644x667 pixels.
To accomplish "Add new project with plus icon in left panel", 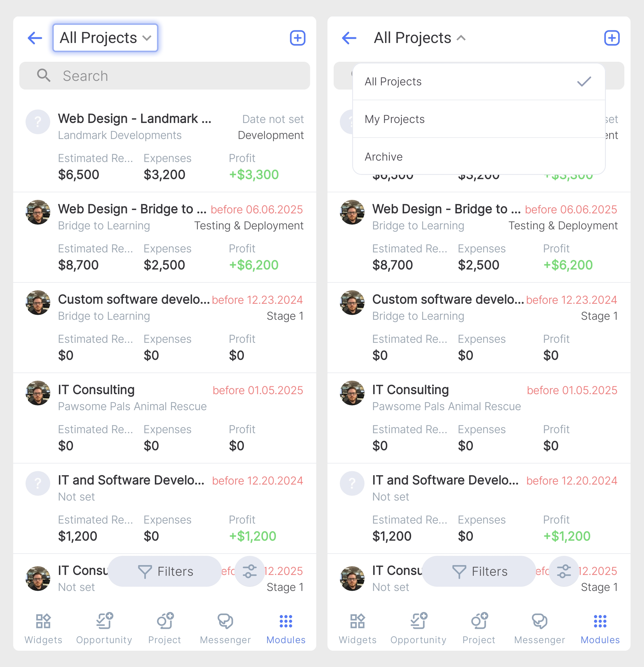I will coord(297,38).
